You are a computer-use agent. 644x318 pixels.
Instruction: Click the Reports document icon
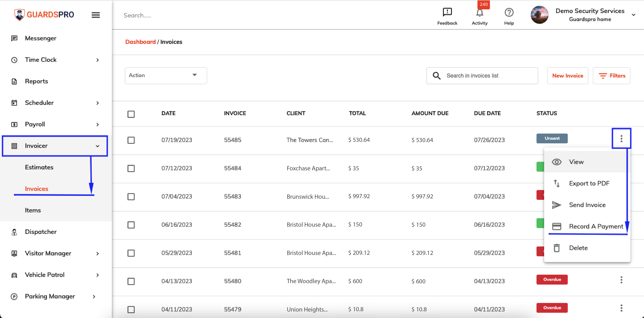[x=14, y=81]
